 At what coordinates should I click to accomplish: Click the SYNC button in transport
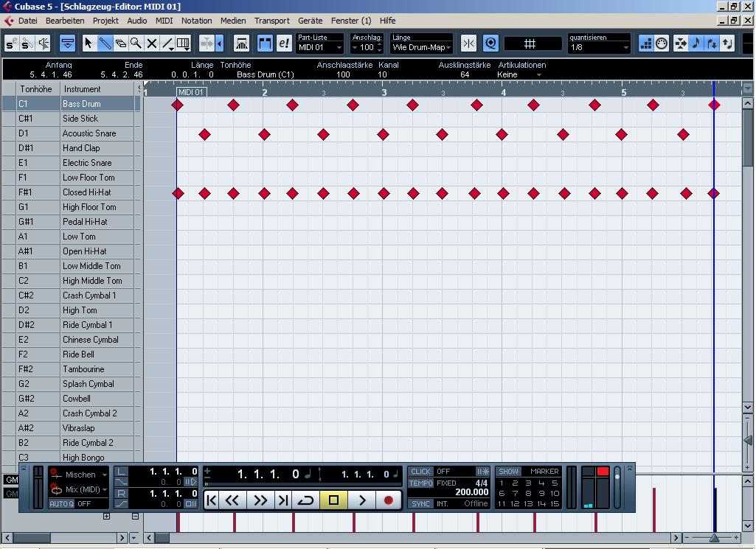coord(421,504)
